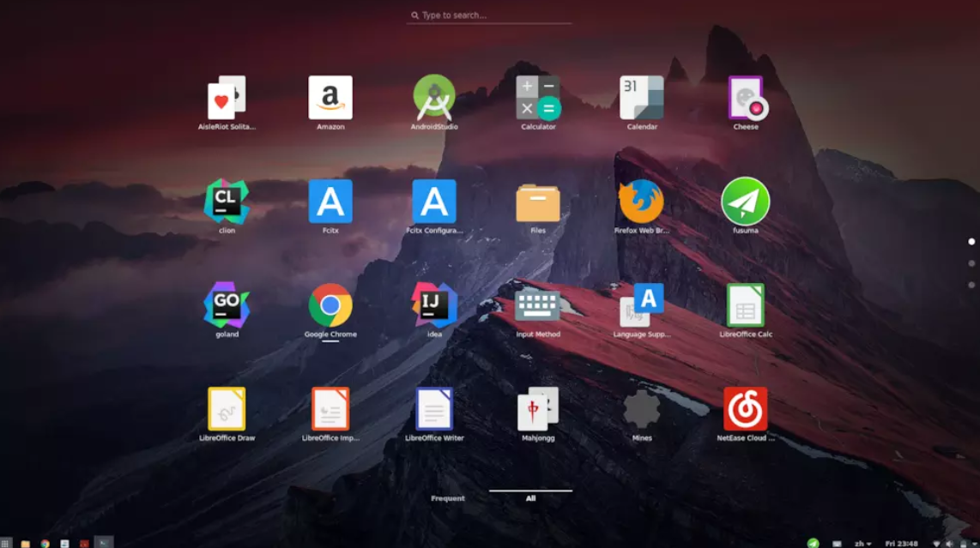The width and height of the screenshot is (980, 548).
Task: Jump to the second app page dot
Action: point(971,263)
